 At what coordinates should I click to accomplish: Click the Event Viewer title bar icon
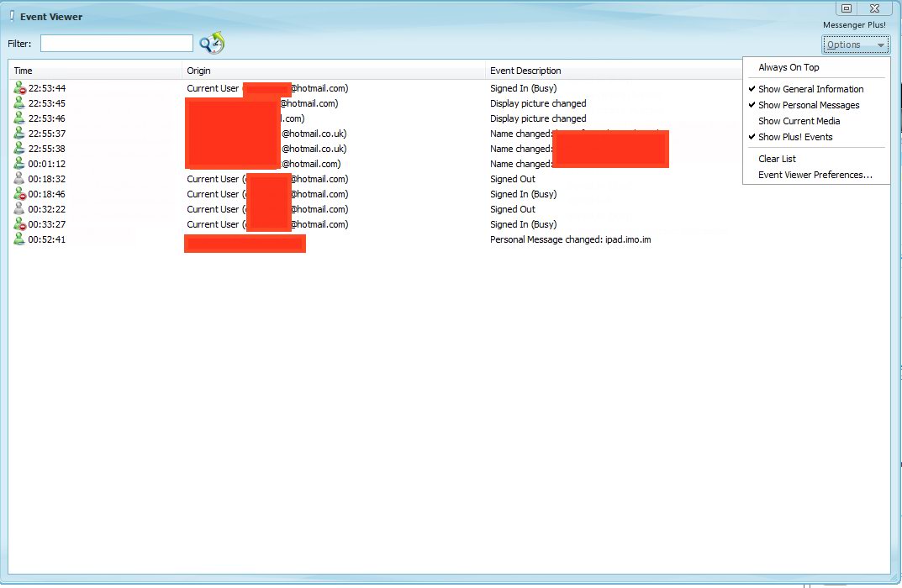pos(12,16)
